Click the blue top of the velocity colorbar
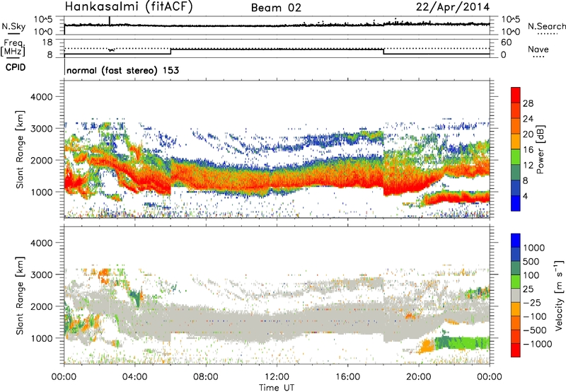 coord(516,241)
